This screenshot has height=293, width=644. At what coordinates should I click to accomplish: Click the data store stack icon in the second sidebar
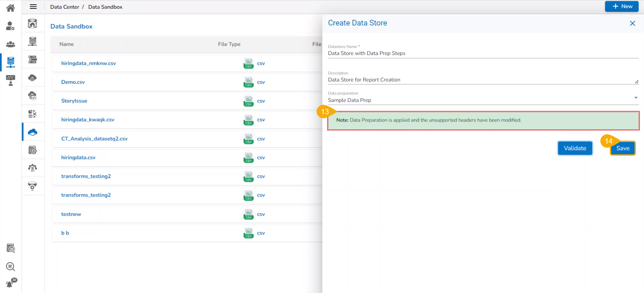point(33,42)
